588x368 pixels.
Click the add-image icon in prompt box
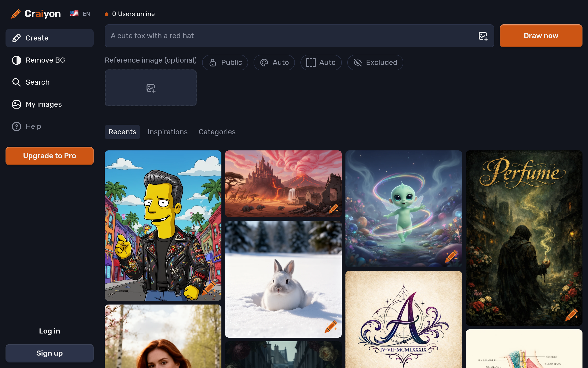click(483, 36)
